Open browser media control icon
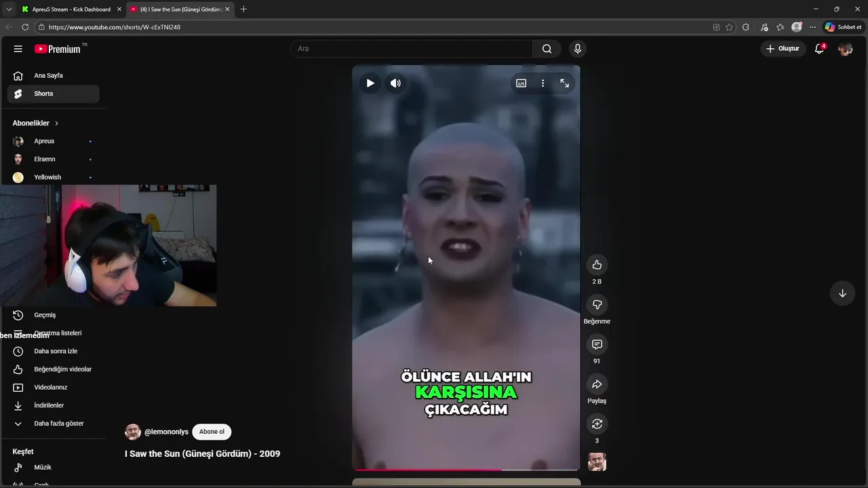The height and width of the screenshot is (488, 868). click(x=764, y=27)
